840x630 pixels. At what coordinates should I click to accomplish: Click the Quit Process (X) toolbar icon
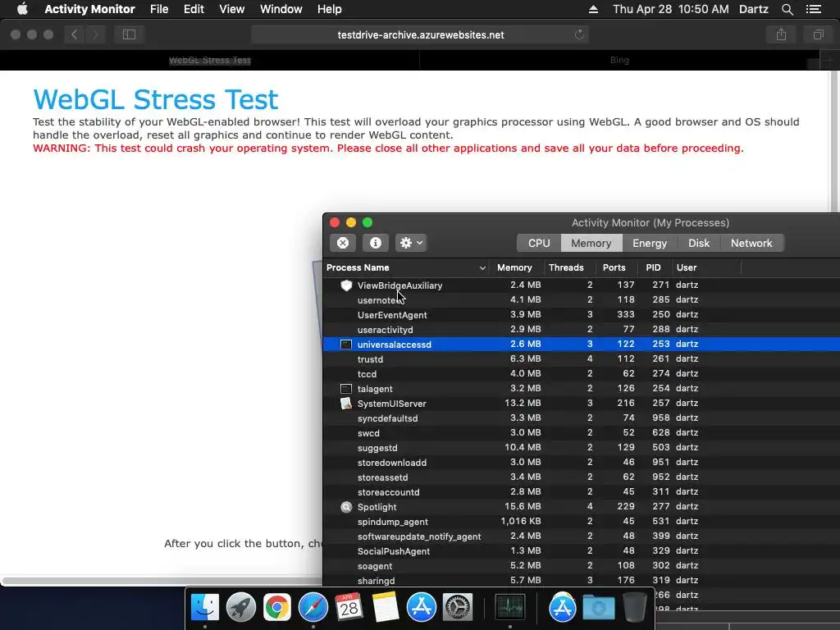[x=343, y=243]
